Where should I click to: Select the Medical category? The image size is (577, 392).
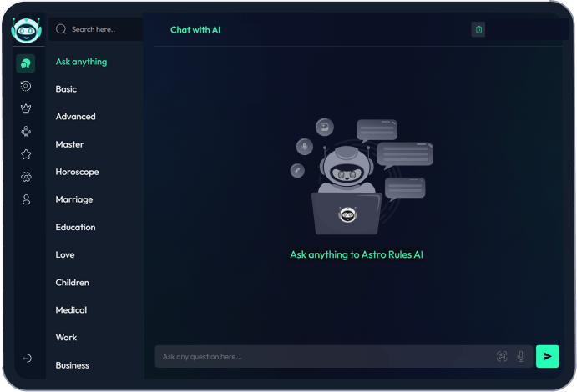pyautogui.click(x=71, y=310)
